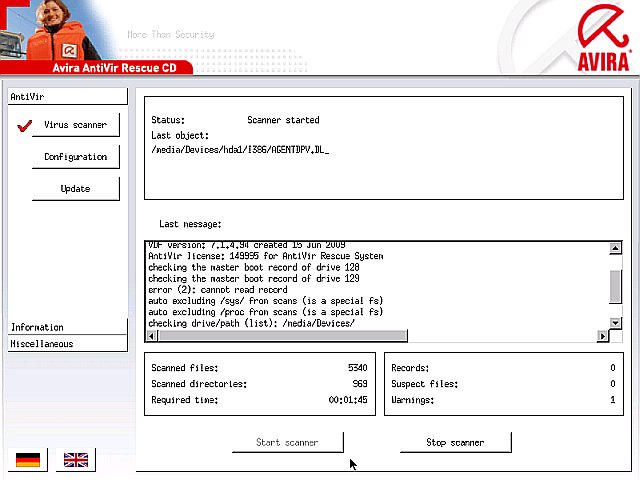Viewport: 640px width, 480px height.
Task: Select the last object path /media/Devices/hda1/I386/AGENTDPV.DL_
Action: [240, 150]
